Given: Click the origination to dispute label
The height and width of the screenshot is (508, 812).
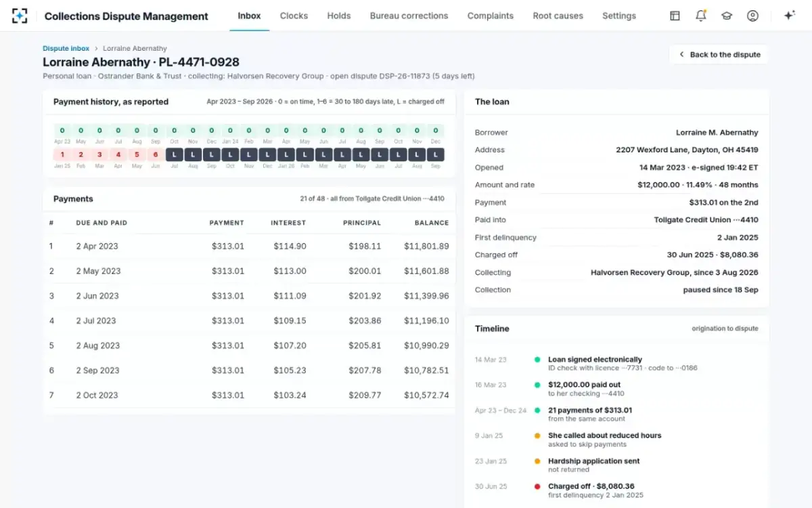Looking at the screenshot, I should tap(725, 329).
